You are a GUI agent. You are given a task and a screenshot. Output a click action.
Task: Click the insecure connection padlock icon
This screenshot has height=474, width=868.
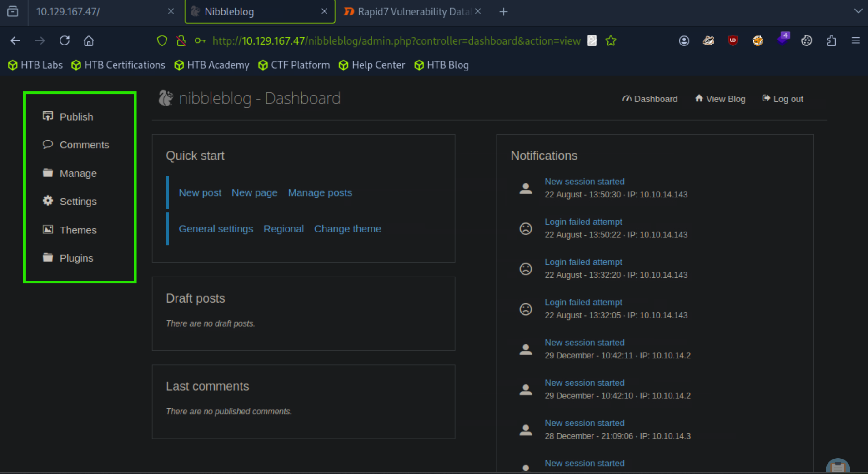(181, 40)
